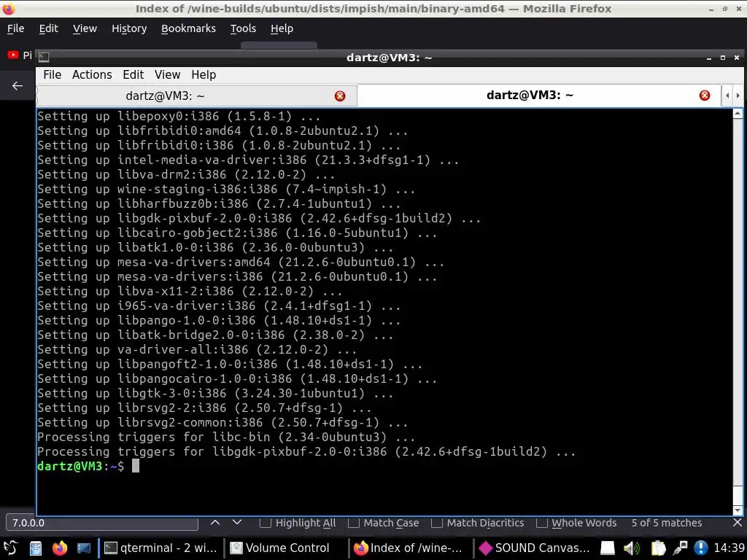This screenshot has height=560, width=747.
Task: Click the terminal scrollbar up arrow
Action: pos(738,113)
